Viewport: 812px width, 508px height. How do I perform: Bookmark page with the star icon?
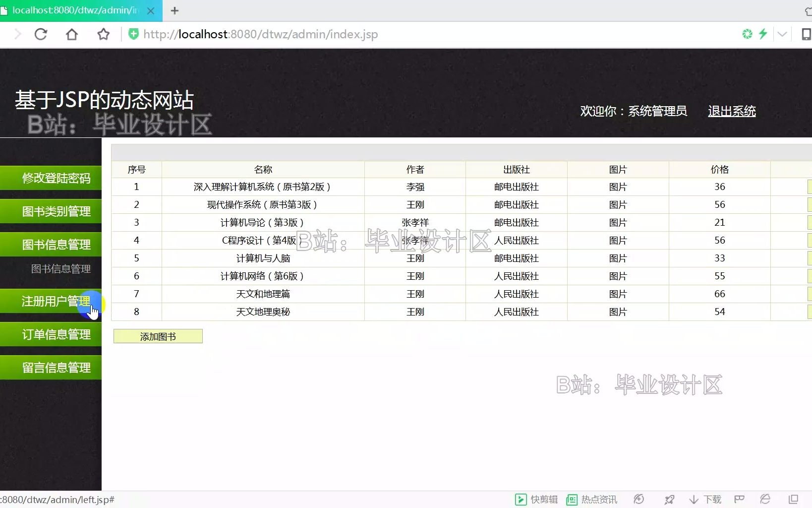pos(103,34)
